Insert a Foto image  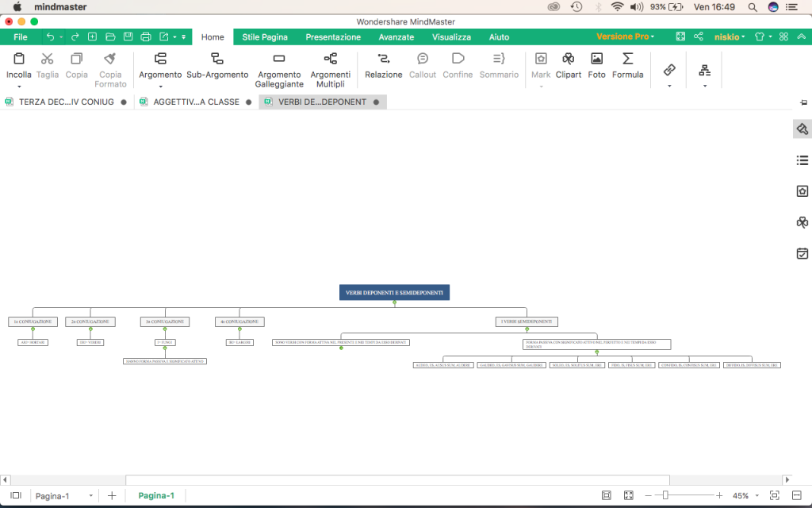coord(596,65)
